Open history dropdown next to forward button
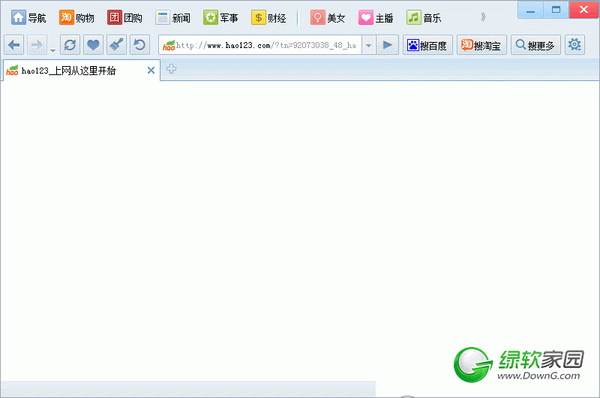This screenshot has width=600, height=398. point(52,51)
